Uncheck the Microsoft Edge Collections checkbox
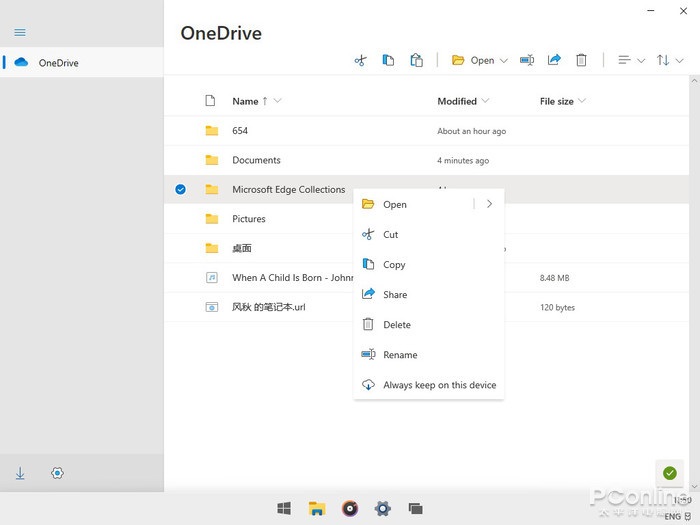 click(180, 189)
